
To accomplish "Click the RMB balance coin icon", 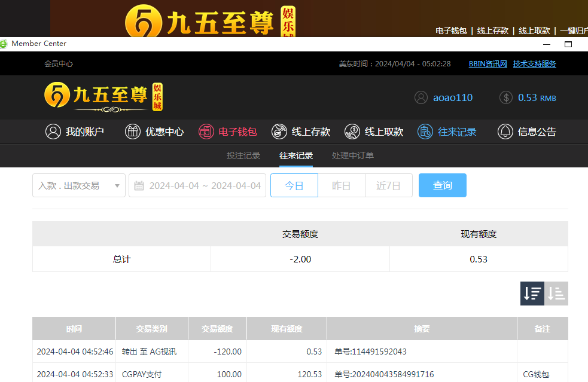I will pyautogui.click(x=505, y=97).
